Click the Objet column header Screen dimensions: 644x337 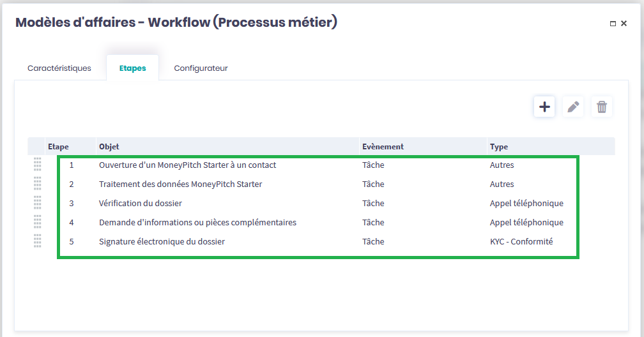[x=109, y=147]
